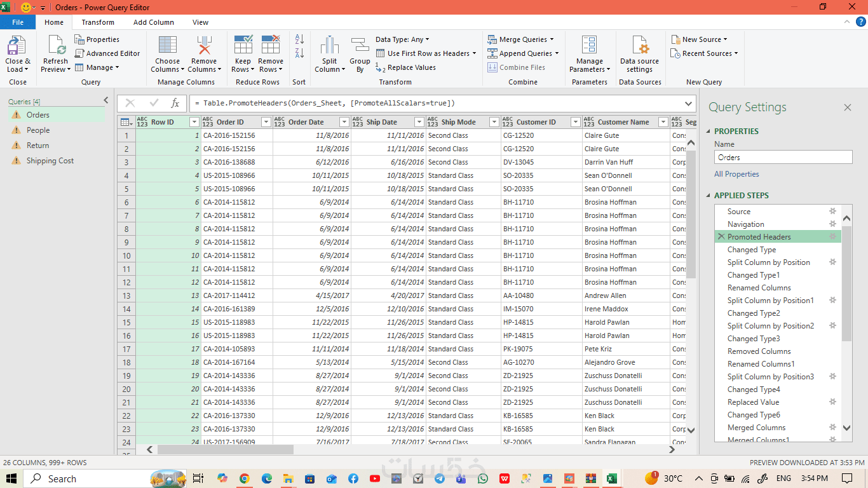Collapse the PROPERTIES section

pos(709,132)
